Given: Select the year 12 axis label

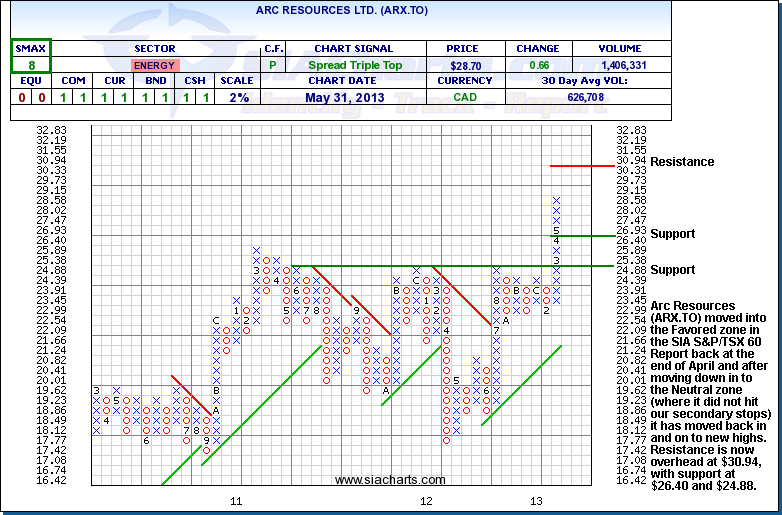Looking at the screenshot, I should (426, 500).
